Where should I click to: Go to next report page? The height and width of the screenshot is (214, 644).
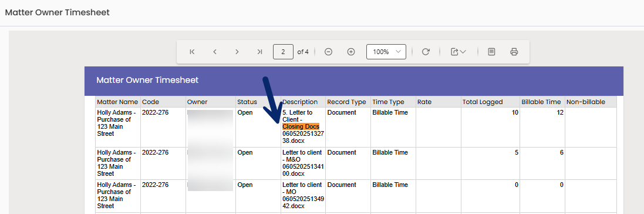237,52
